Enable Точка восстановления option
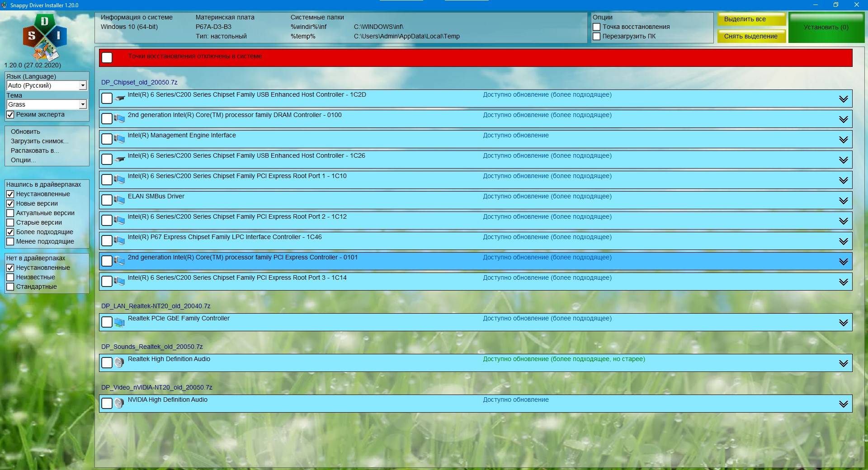Screen dimensions: 868x470 click(597, 27)
